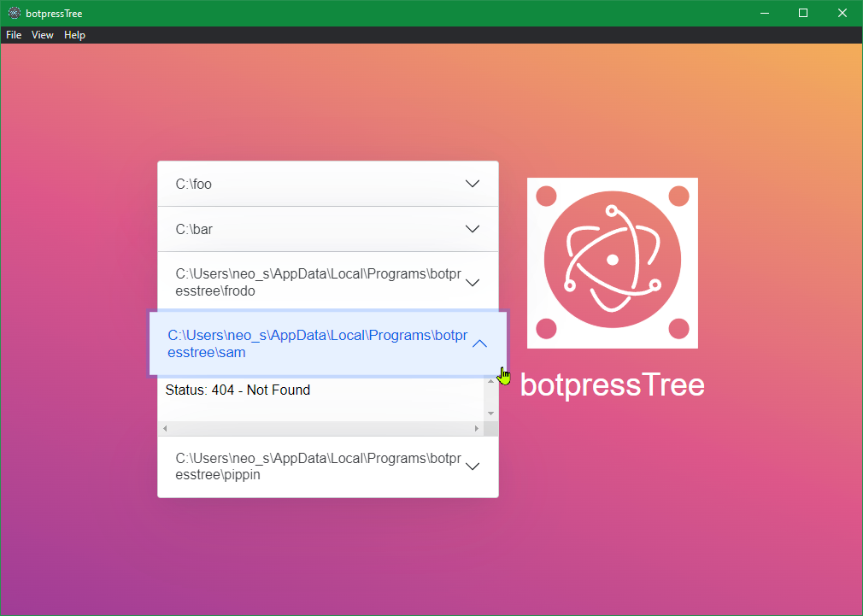Expand the botpresstree\pippin chevron

(x=473, y=466)
